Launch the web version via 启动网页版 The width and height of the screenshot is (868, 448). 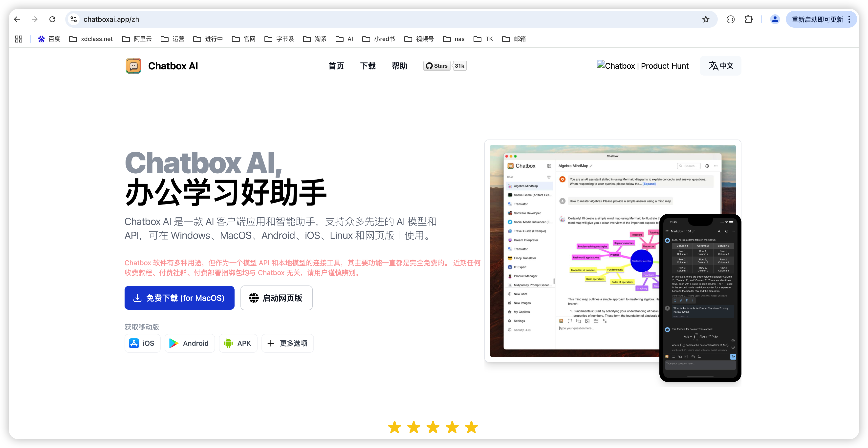pyautogui.click(x=276, y=298)
